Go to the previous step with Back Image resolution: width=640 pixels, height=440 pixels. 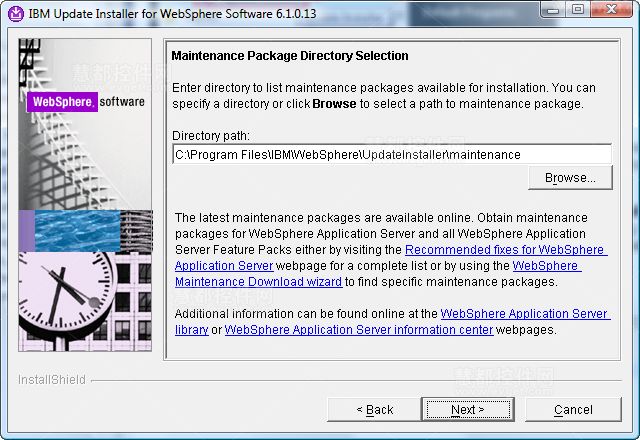(x=374, y=409)
